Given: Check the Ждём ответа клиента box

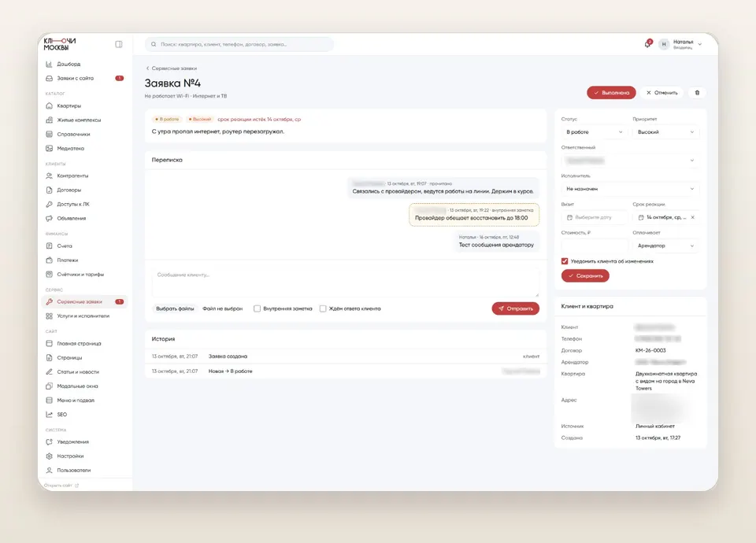Looking at the screenshot, I should (323, 308).
